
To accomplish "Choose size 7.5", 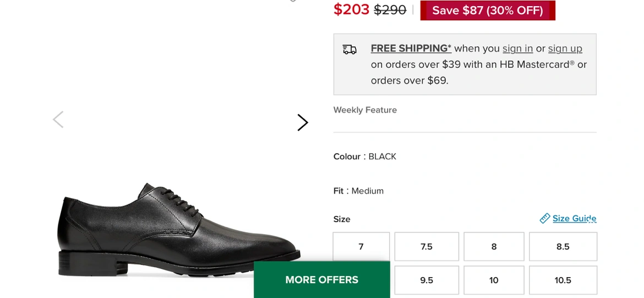I will pos(427,247).
